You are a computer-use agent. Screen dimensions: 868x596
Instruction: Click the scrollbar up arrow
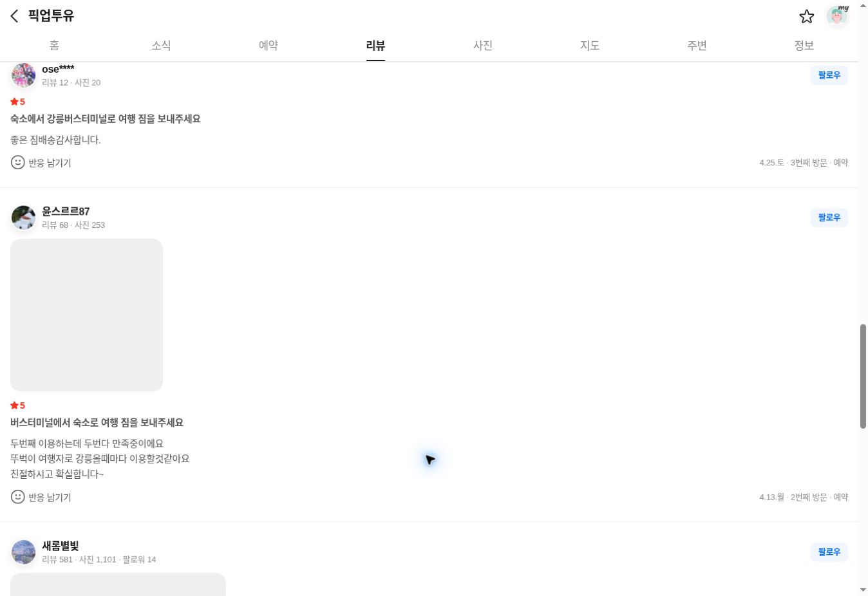pyautogui.click(x=863, y=5)
